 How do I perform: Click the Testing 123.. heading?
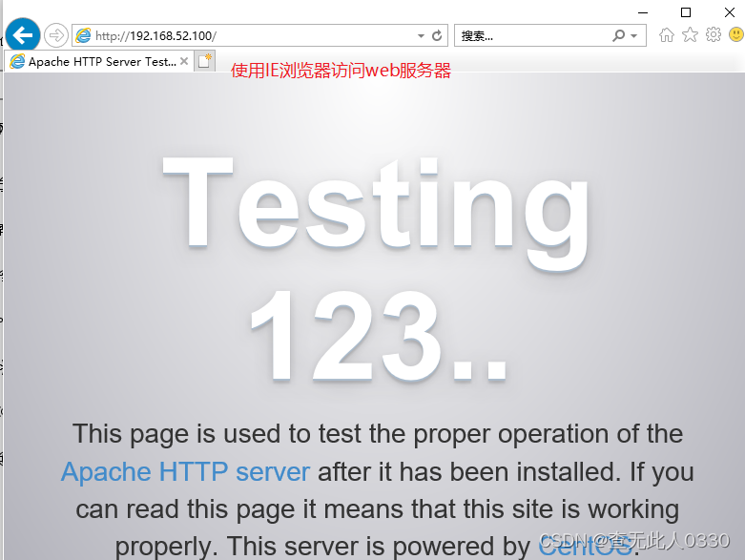tap(376, 269)
